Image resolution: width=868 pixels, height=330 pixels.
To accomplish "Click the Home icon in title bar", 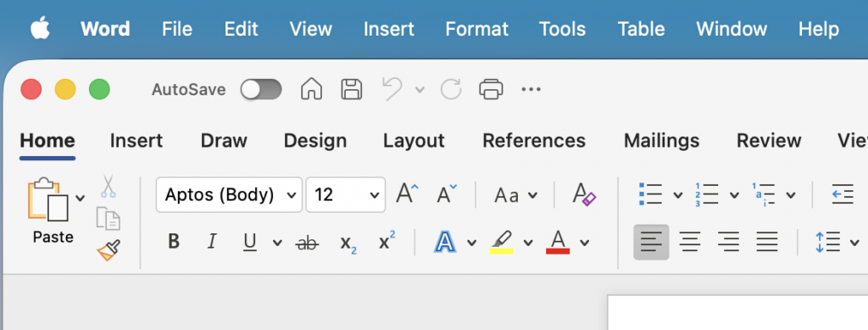I will pos(311,89).
